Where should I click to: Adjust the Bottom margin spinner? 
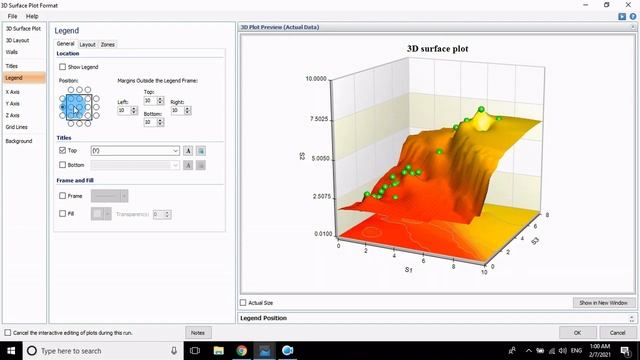(160, 122)
